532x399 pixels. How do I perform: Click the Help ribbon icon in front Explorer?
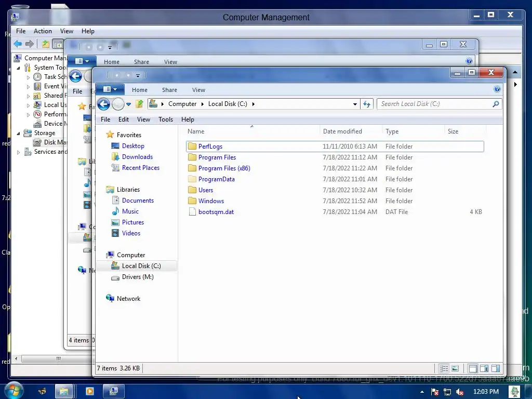497,89
